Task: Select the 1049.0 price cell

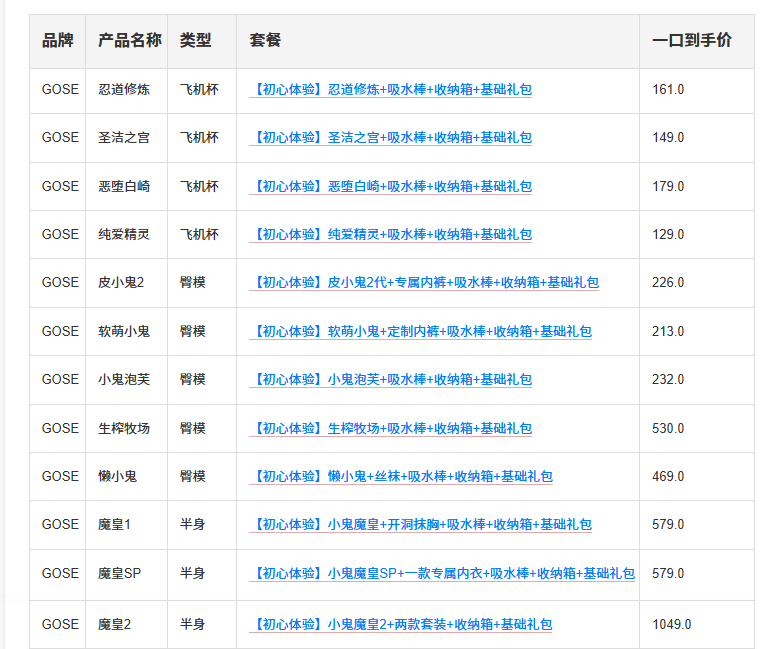Action: pyautogui.click(x=671, y=624)
